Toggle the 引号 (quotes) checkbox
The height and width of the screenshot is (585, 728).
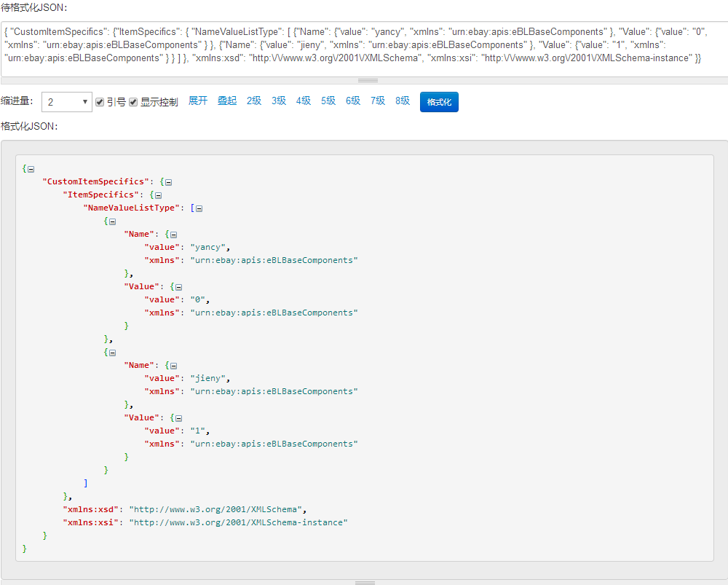click(x=100, y=102)
